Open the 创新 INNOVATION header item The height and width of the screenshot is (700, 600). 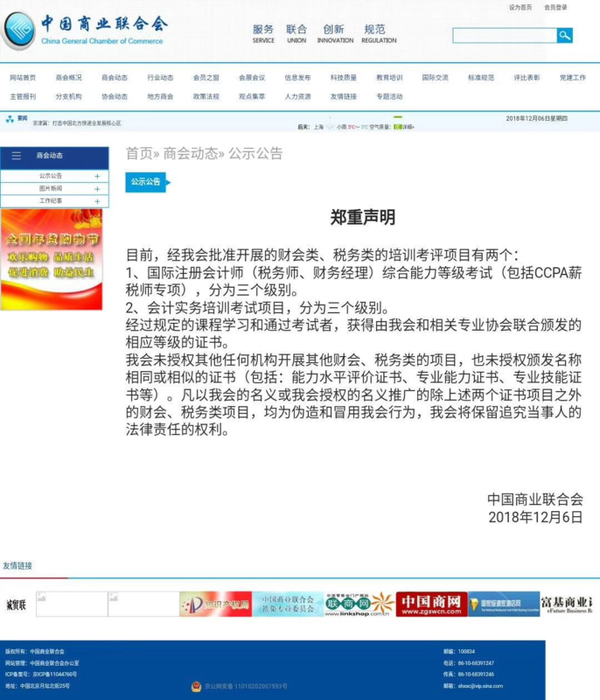coord(335,33)
